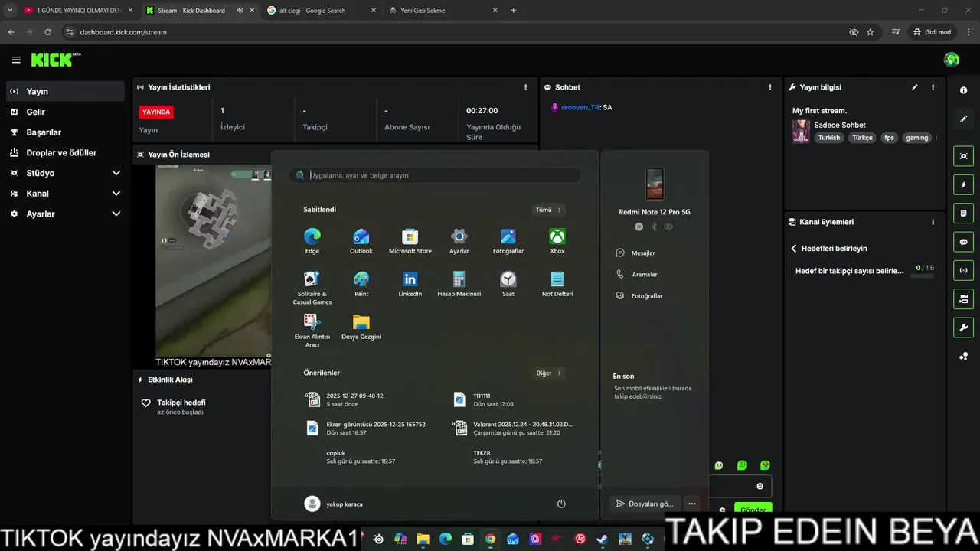
Task: Toggle the lightning activity feed icon in right rail
Action: [x=963, y=184]
